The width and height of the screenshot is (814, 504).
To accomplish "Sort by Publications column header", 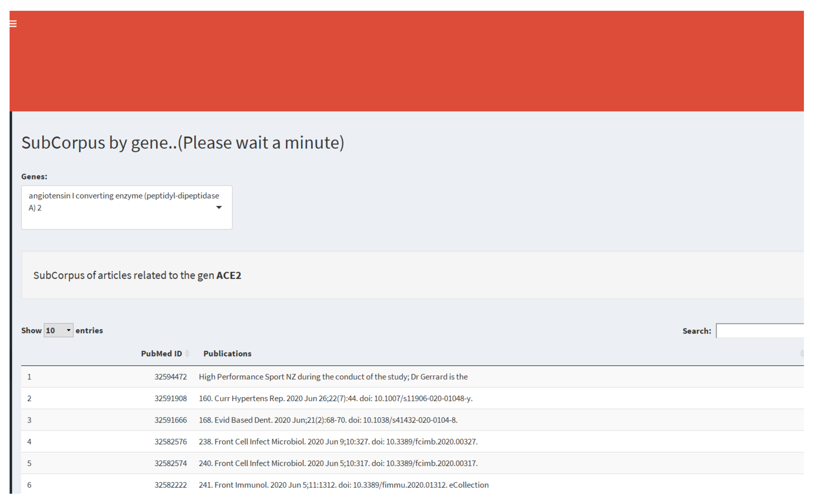I will coord(227,353).
